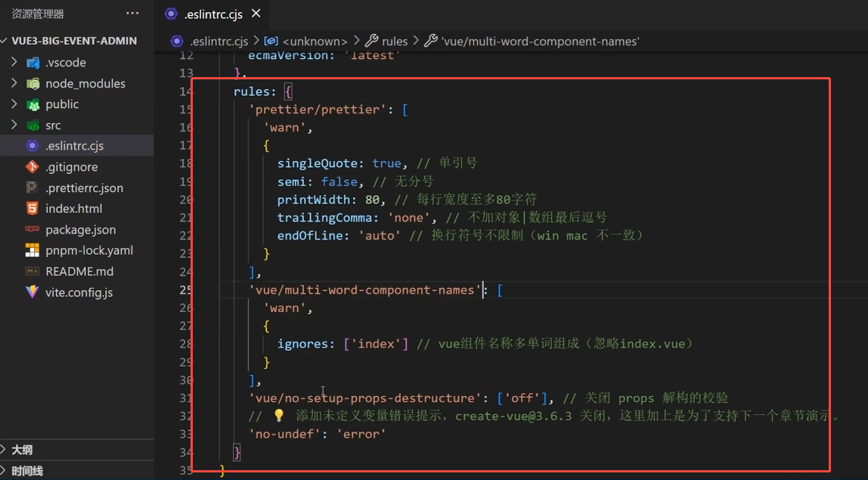The height and width of the screenshot is (480, 868).
Task: Open the index.html file
Action: pos(73,209)
